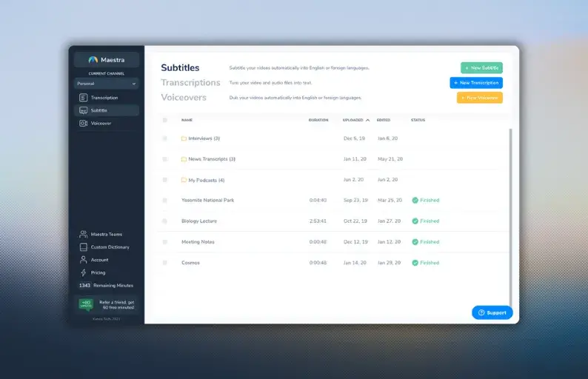The width and height of the screenshot is (588, 379).
Task: Switch to the Transcriptions heading tab
Action: (x=190, y=83)
